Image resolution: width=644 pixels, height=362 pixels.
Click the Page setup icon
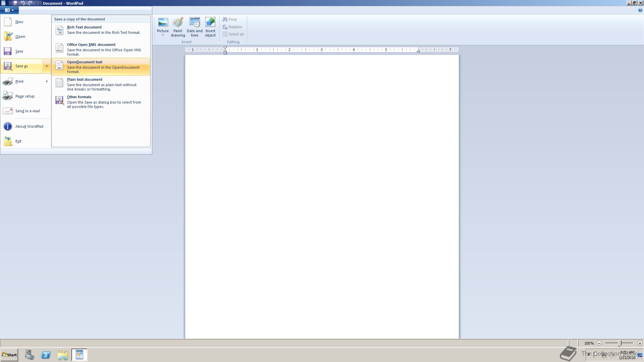tap(8, 96)
